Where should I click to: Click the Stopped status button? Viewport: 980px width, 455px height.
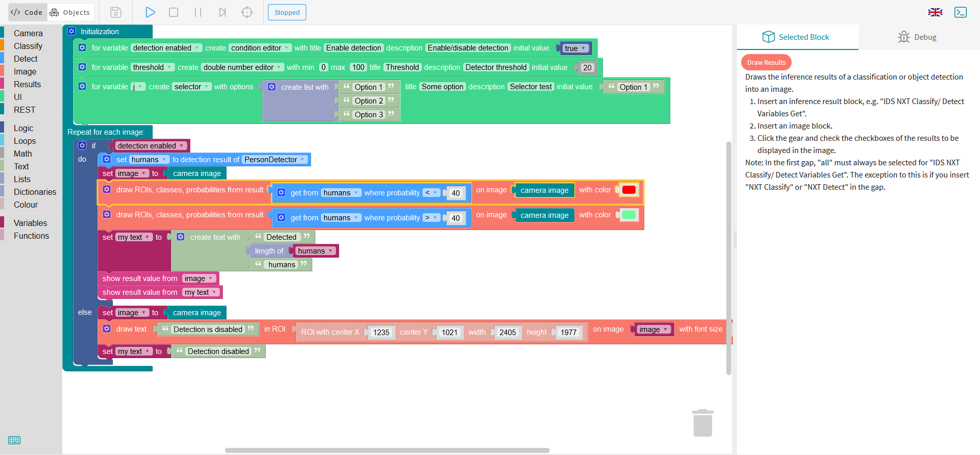click(x=287, y=12)
